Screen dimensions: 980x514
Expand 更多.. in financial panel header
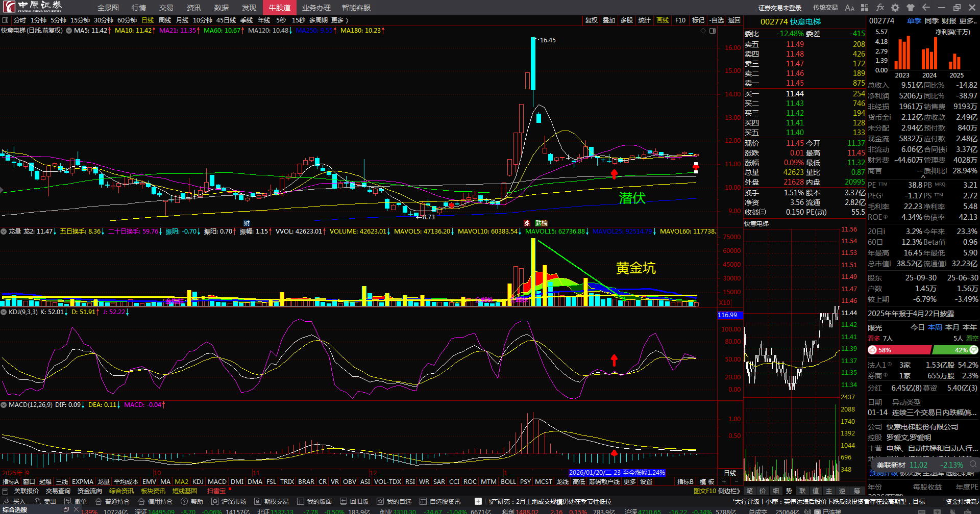968,21
